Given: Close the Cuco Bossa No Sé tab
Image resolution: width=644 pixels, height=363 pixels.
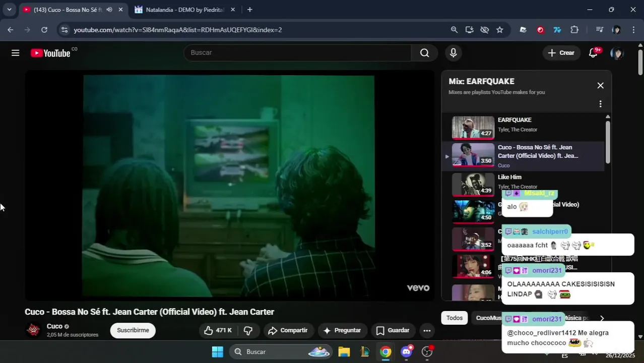Looking at the screenshot, I should pos(120,10).
